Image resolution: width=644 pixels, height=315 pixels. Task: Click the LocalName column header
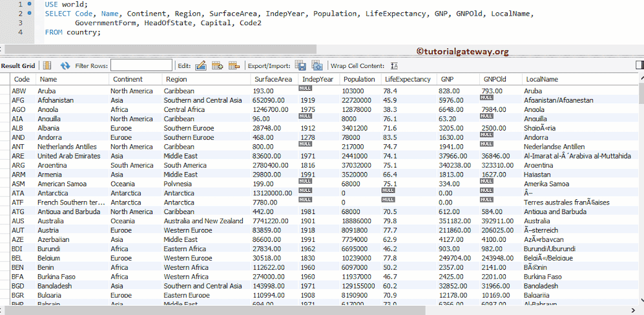click(x=579, y=80)
